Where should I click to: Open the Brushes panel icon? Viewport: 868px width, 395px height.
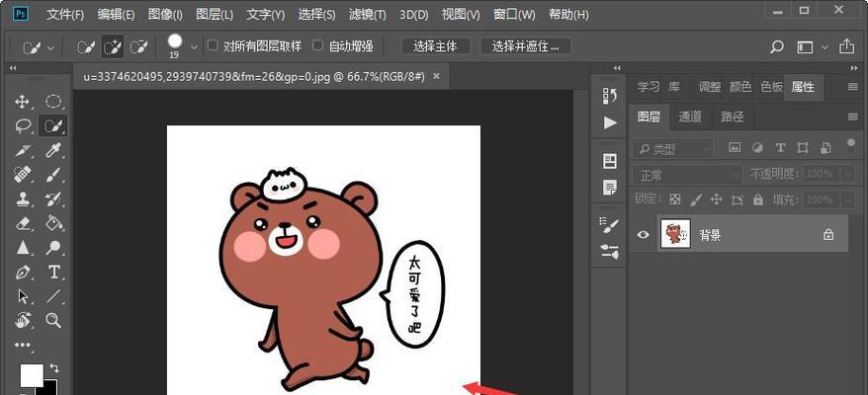(610, 251)
